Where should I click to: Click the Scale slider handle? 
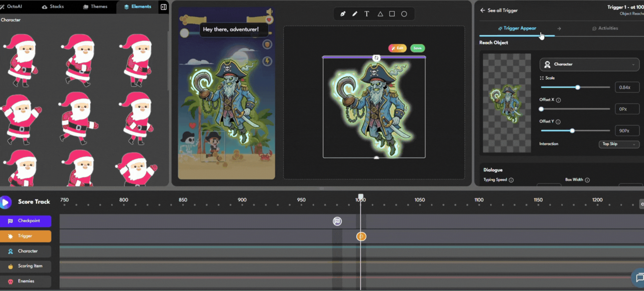coord(577,87)
